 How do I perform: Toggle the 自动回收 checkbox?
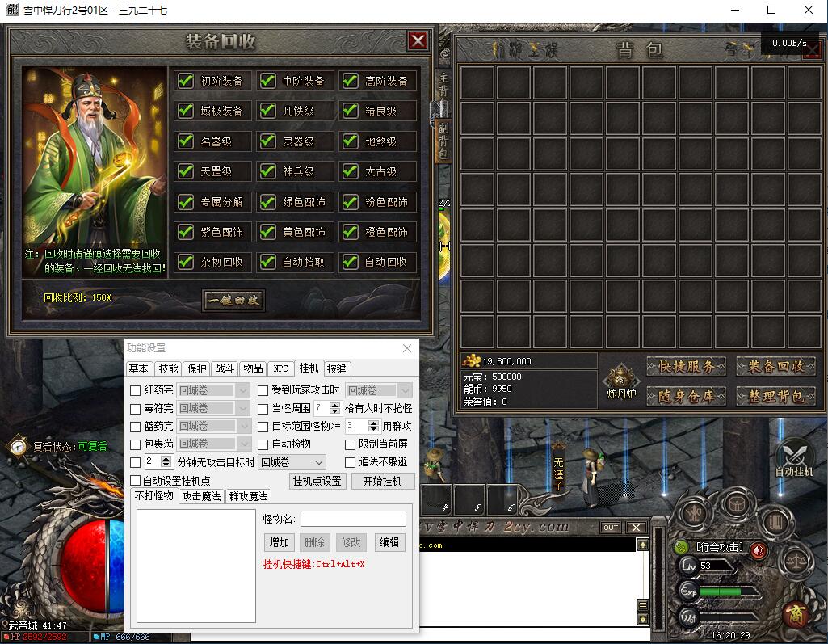pos(350,262)
